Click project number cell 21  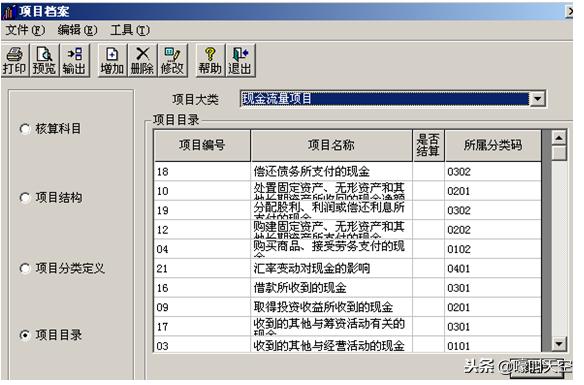(x=202, y=268)
